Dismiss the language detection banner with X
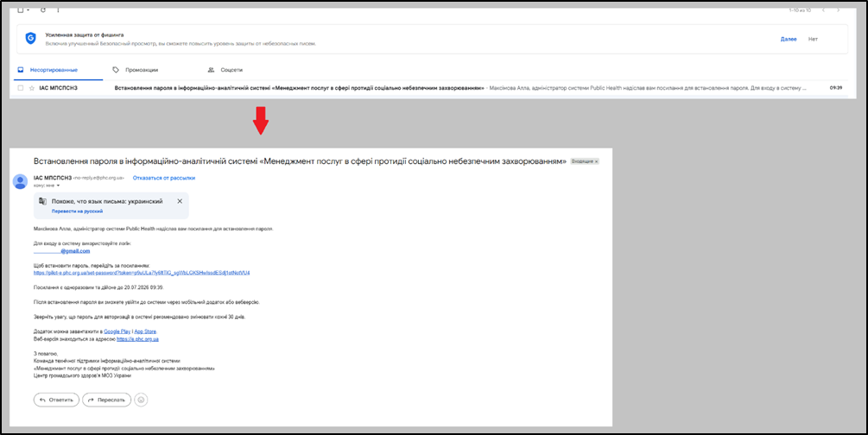The height and width of the screenshot is (435, 868). 180,201
